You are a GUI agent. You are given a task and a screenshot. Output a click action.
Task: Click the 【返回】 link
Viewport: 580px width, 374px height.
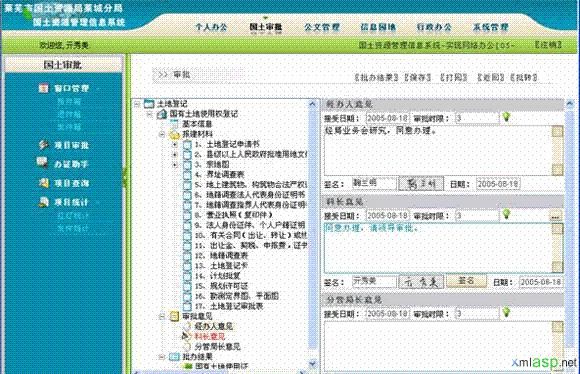point(490,77)
